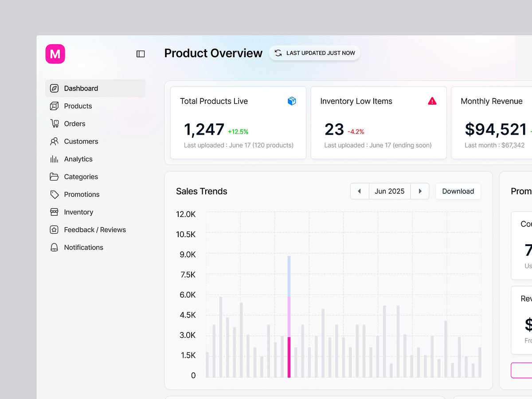This screenshot has width=532, height=399.
Task: Click 'Last month : $67,342' text
Action: point(495,145)
